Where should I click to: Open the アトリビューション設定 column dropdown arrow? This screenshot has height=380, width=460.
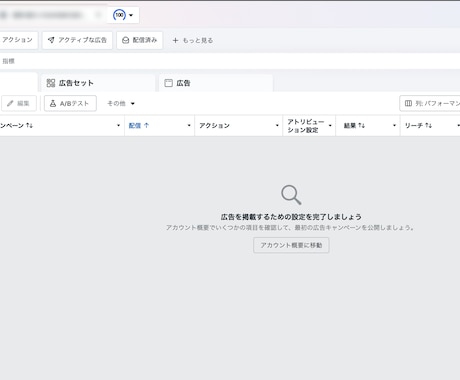pyautogui.click(x=330, y=125)
